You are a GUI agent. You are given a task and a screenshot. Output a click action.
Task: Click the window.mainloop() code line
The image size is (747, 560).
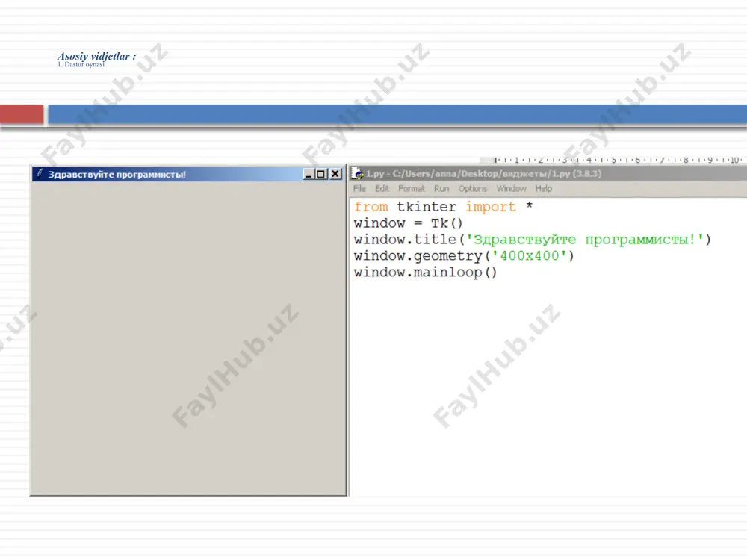tap(426, 273)
